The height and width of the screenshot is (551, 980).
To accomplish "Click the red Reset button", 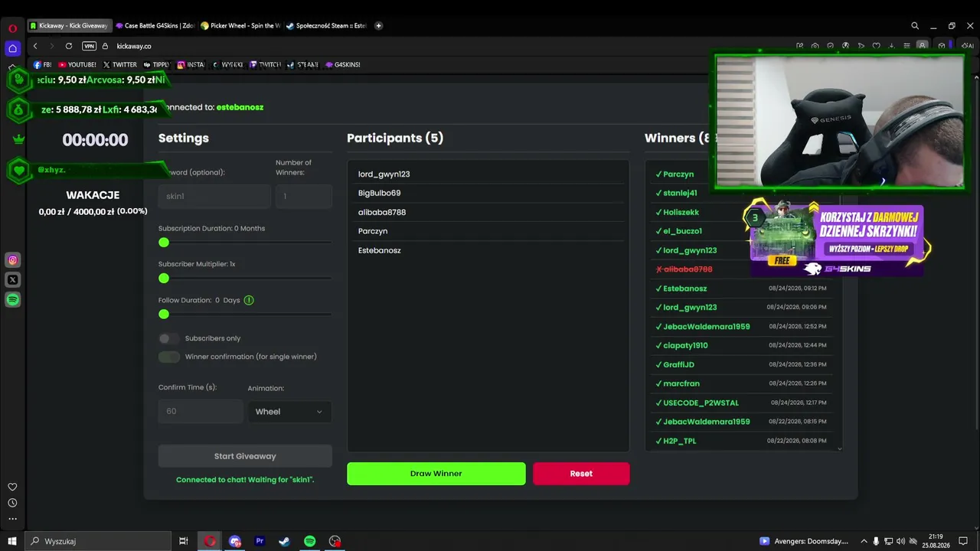I will [x=581, y=474].
